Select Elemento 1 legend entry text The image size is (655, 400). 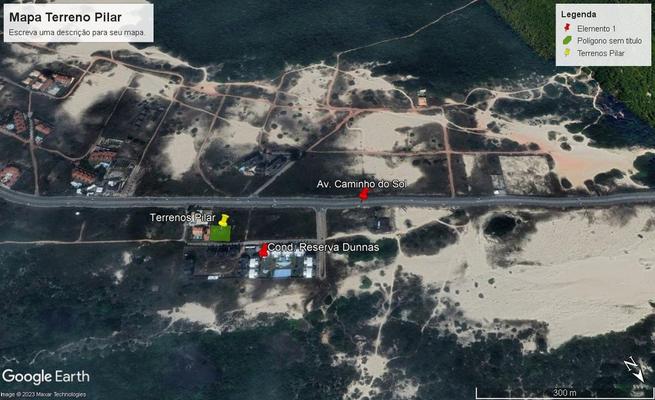pyautogui.click(x=596, y=28)
